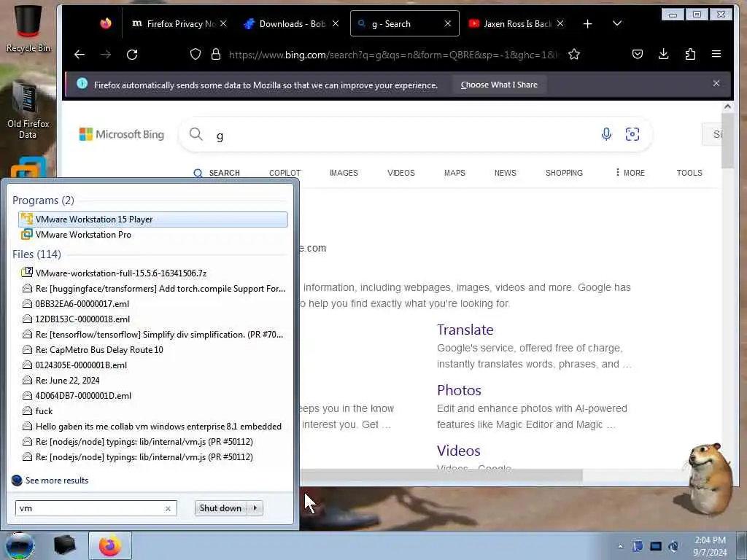747x560 pixels.
Task: Click the Bing search query field
Action: pos(405,135)
